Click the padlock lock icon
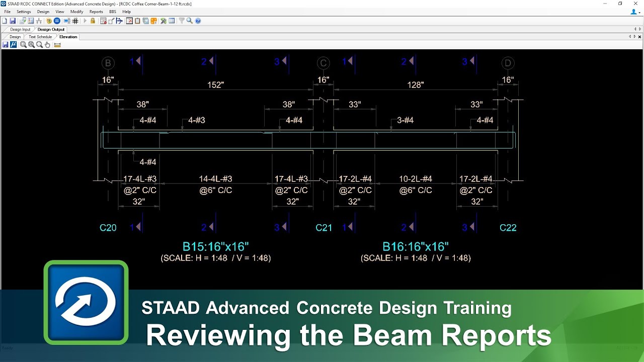Viewport: 644px width, 362px height. pyautogui.click(x=93, y=21)
